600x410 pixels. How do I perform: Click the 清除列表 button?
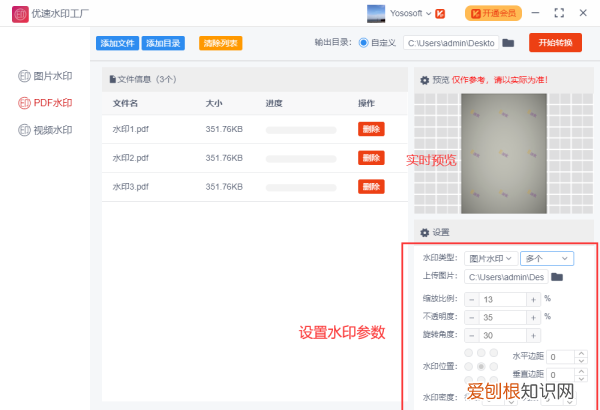pyautogui.click(x=220, y=43)
